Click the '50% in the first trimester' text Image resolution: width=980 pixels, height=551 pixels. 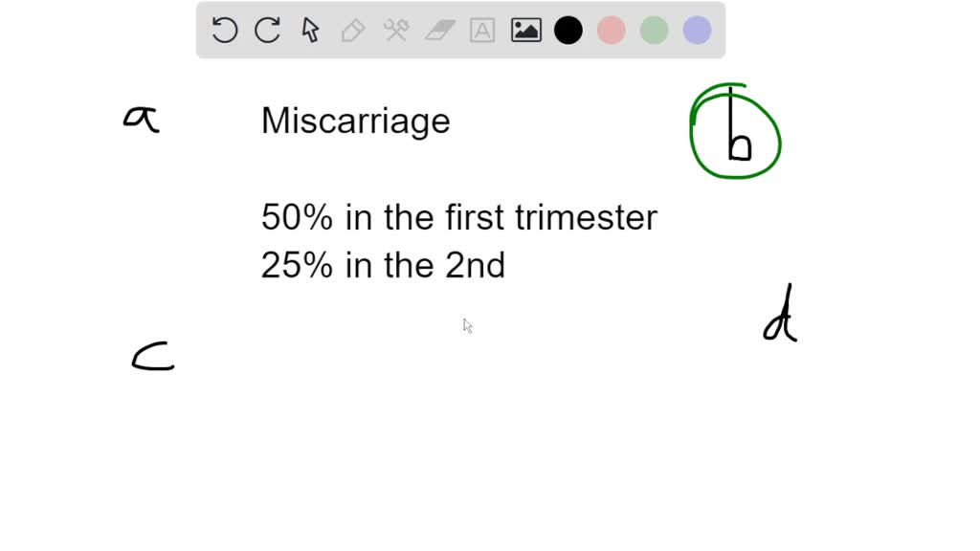(458, 218)
